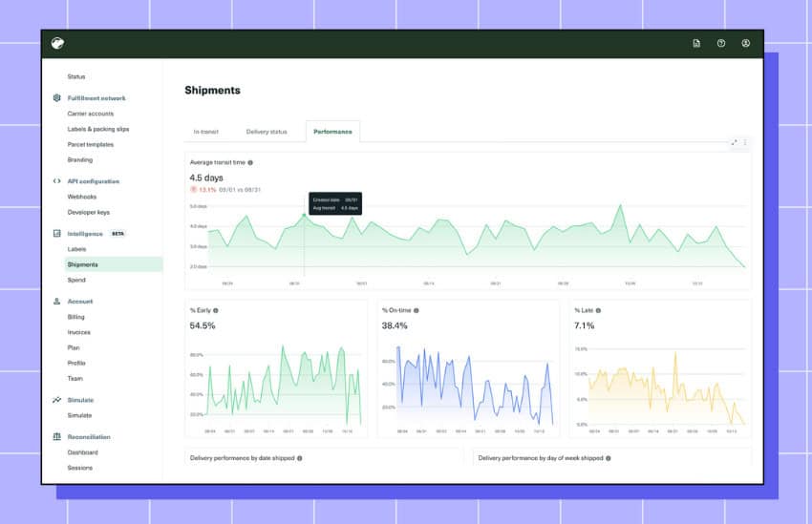Click the API configuration code icon
Image resolution: width=812 pixels, height=524 pixels.
(x=57, y=181)
